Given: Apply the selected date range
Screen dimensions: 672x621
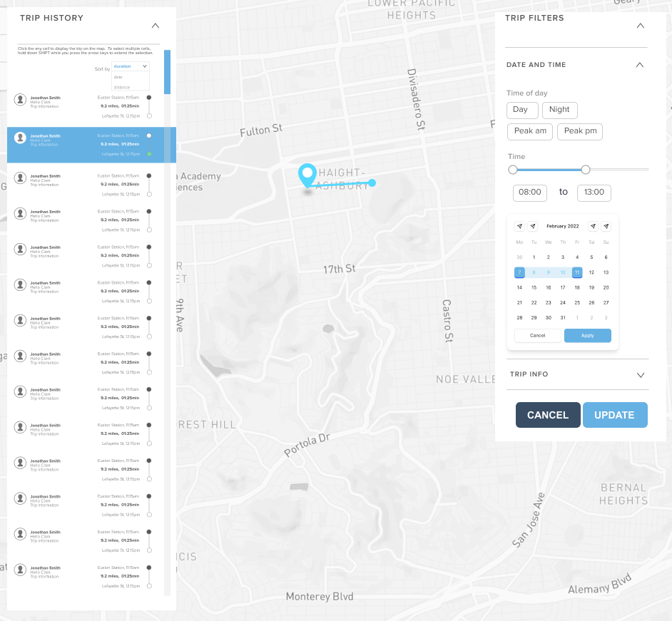Looking at the screenshot, I should coord(587,335).
